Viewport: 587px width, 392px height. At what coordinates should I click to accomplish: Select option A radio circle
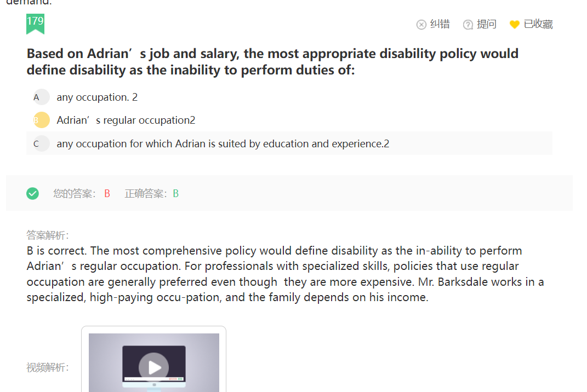[41, 97]
